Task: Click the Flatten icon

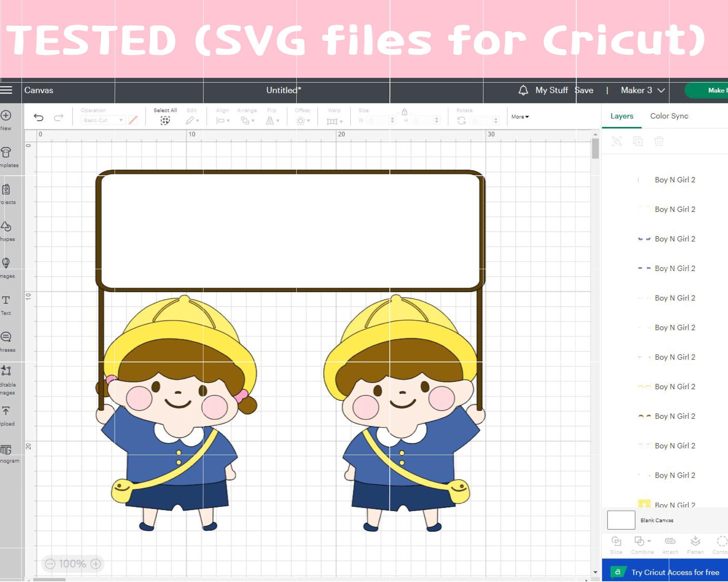Action: [695, 541]
